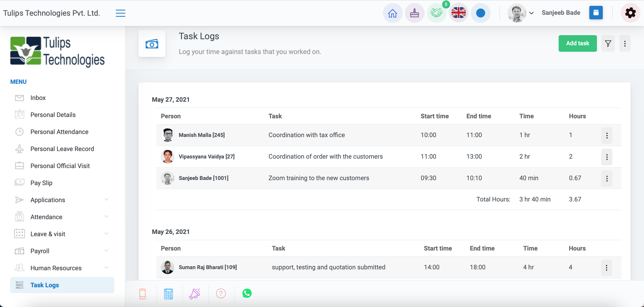This screenshot has height=307, width=644.
Task: Open the handshake notifications icon
Action: pyautogui.click(x=437, y=13)
